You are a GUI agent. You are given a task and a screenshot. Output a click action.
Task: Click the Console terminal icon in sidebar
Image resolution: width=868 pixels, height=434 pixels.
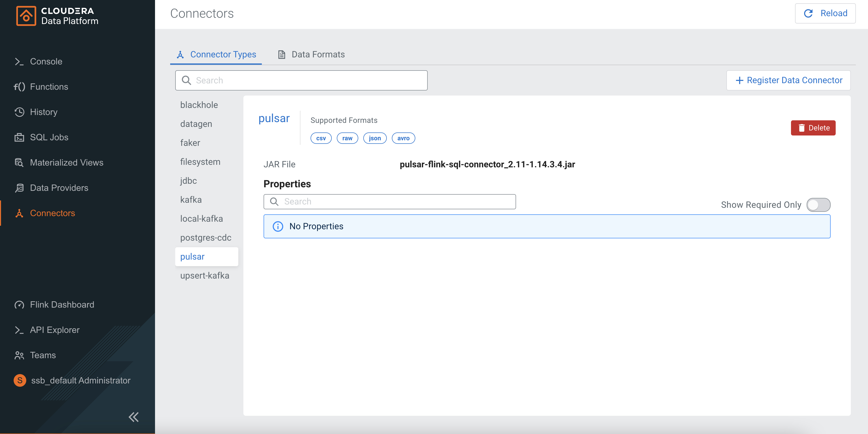tap(19, 61)
